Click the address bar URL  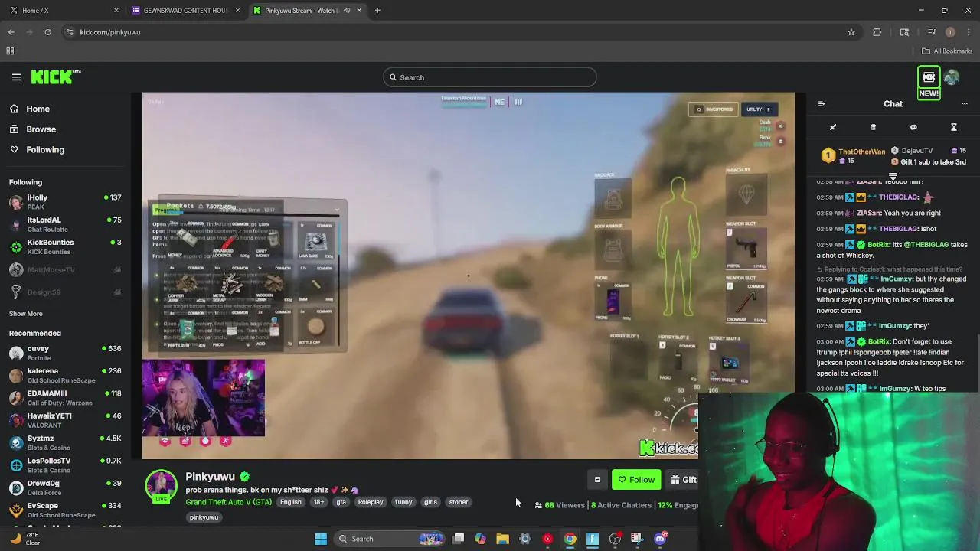click(x=110, y=32)
